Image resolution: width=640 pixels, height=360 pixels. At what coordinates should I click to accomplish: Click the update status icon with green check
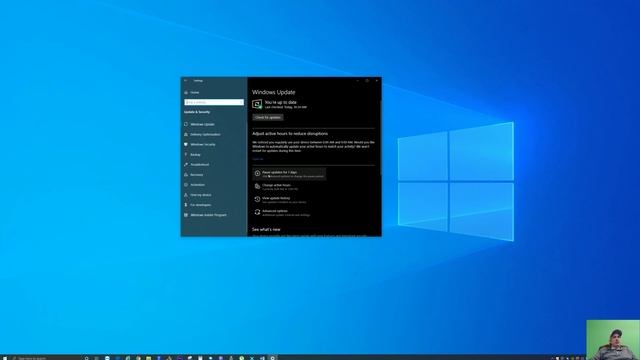click(257, 104)
